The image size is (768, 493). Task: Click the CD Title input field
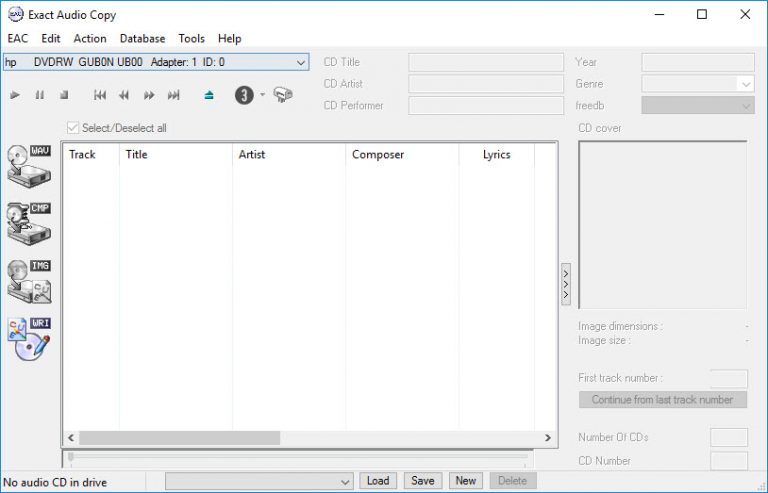[x=486, y=62]
